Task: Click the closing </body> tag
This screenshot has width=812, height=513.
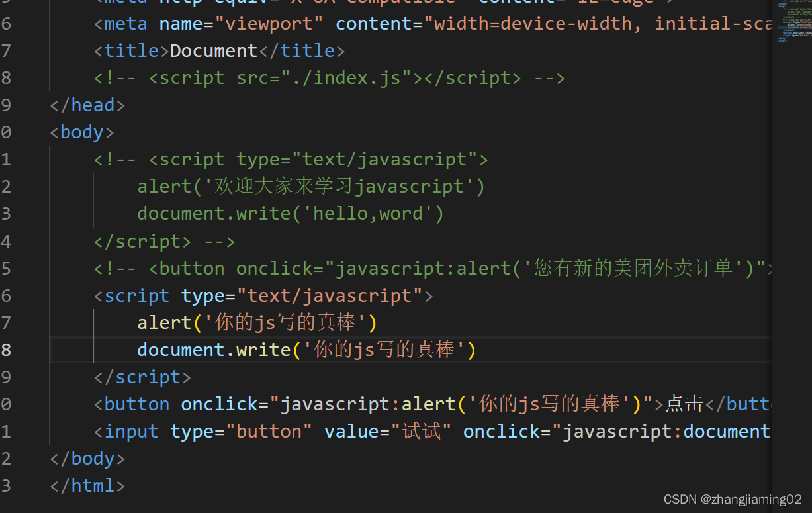Action: [87, 458]
